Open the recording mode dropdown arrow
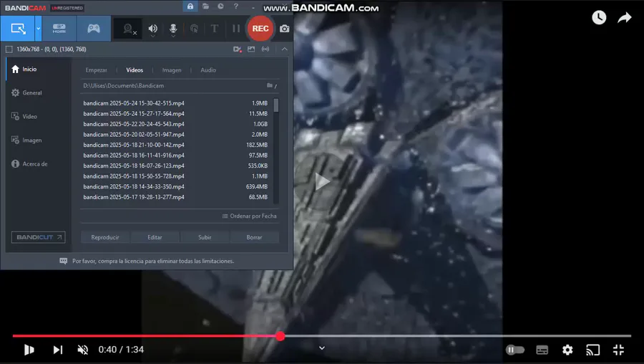644x364 pixels. tap(38, 29)
